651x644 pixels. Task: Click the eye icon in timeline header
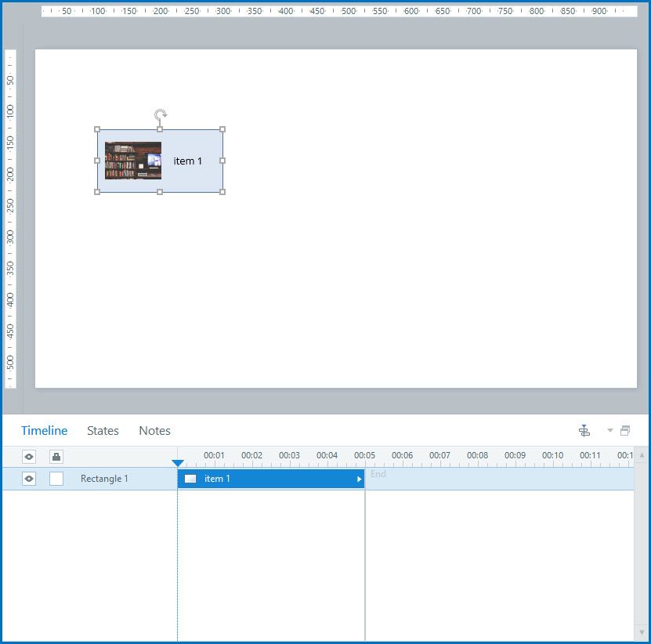click(x=29, y=457)
